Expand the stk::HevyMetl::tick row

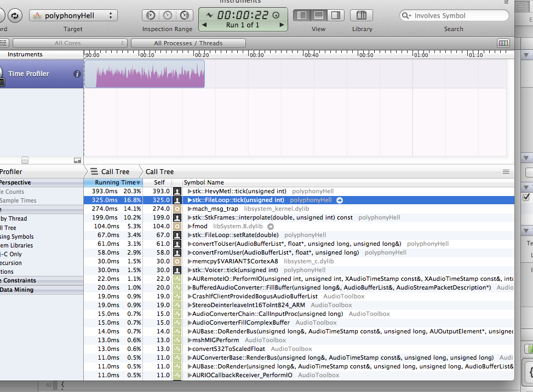coord(190,192)
